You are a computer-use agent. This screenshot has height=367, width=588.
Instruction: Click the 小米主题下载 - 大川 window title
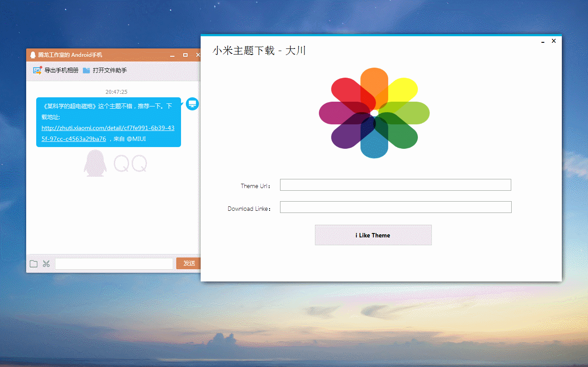tap(259, 51)
